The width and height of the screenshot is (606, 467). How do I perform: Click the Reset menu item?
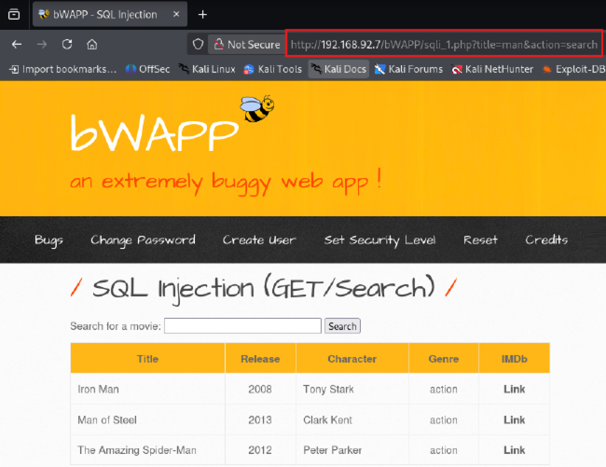(x=480, y=240)
